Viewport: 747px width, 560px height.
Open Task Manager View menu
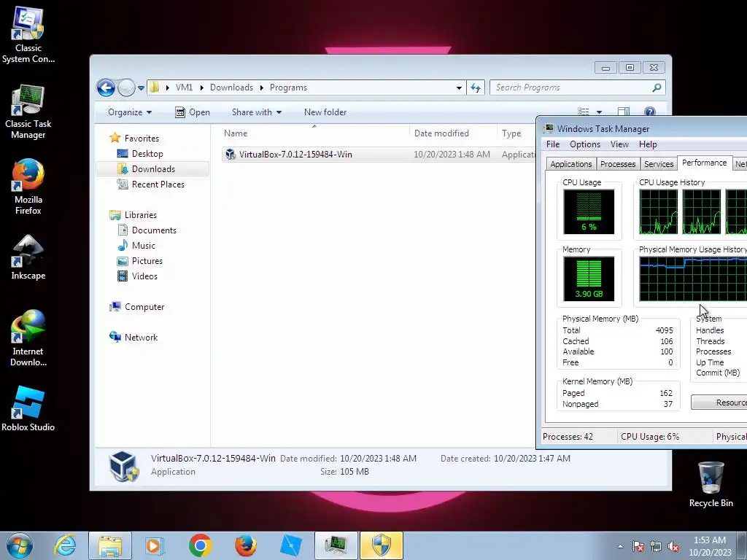(619, 144)
